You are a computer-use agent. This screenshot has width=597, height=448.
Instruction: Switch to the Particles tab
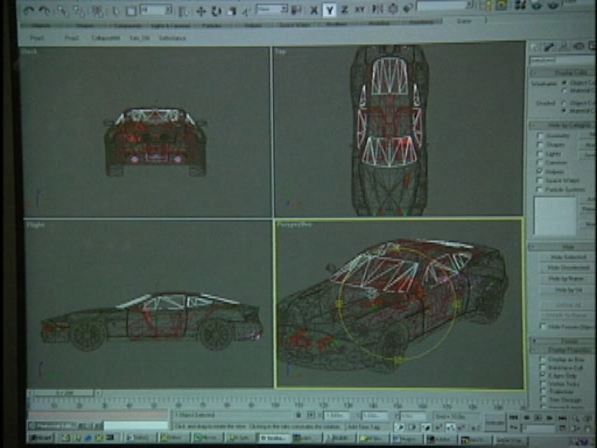(x=212, y=26)
